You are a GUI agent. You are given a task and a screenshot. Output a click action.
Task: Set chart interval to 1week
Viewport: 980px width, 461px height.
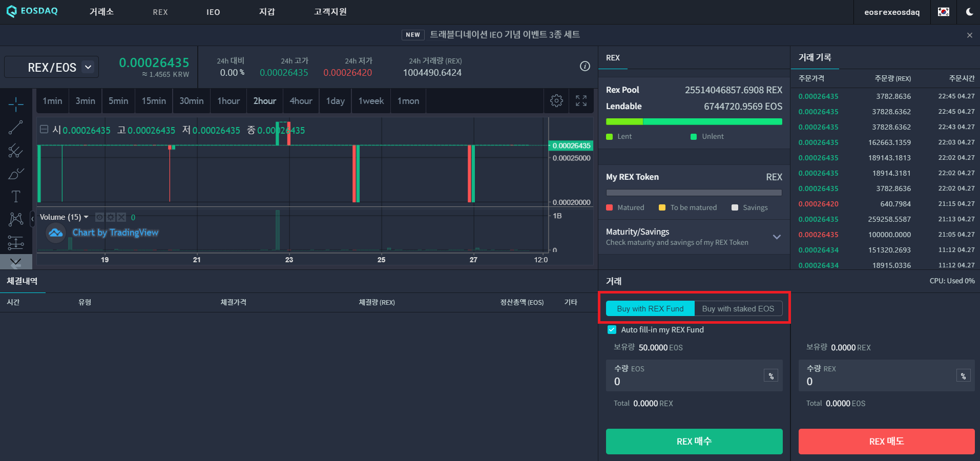click(x=371, y=101)
